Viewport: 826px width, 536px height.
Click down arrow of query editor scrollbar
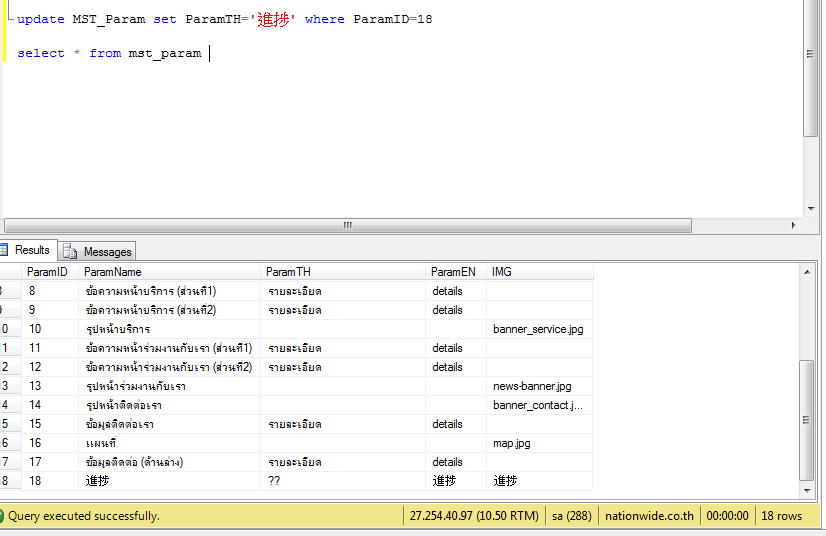coord(811,209)
